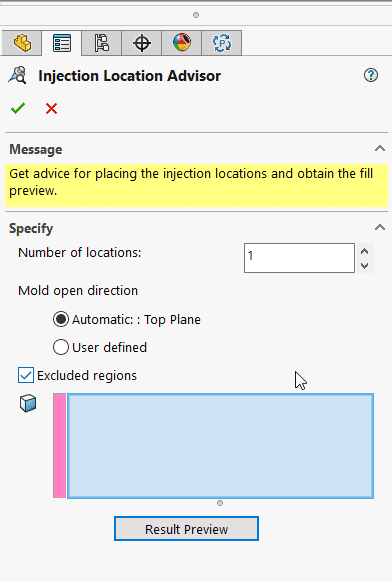The image size is (392, 581).
Task: Select User defined mold open direction
Action: coord(61,347)
